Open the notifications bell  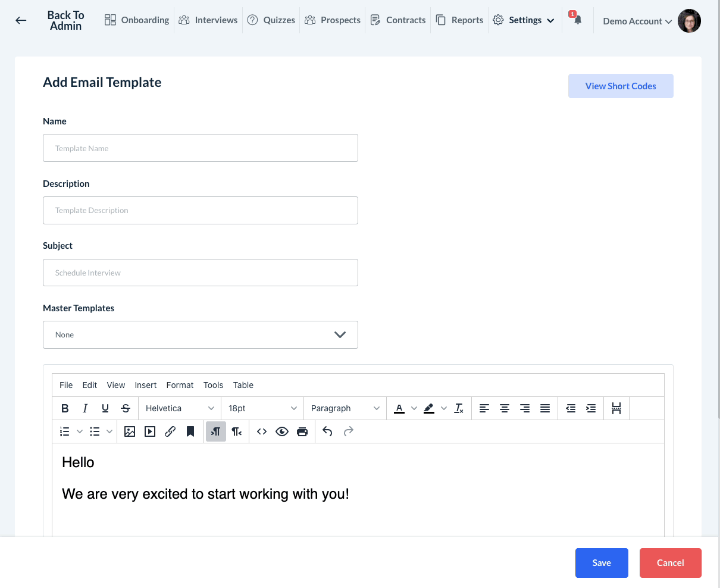point(577,20)
